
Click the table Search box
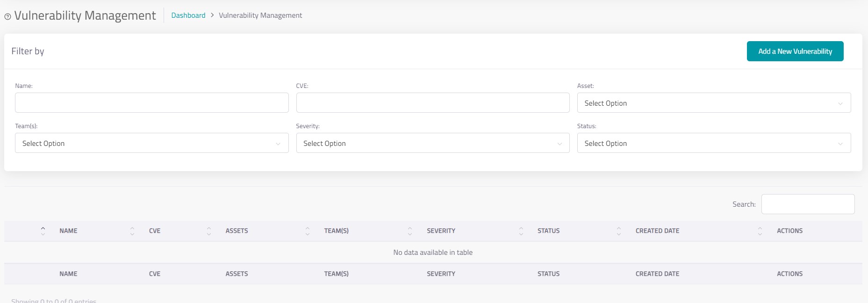tap(807, 204)
